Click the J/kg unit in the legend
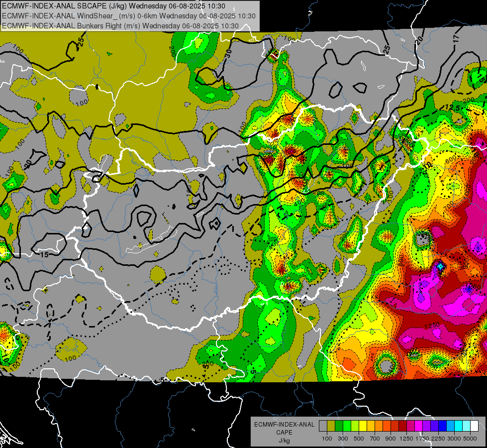The image size is (487, 448). pyautogui.click(x=284, y=441)
